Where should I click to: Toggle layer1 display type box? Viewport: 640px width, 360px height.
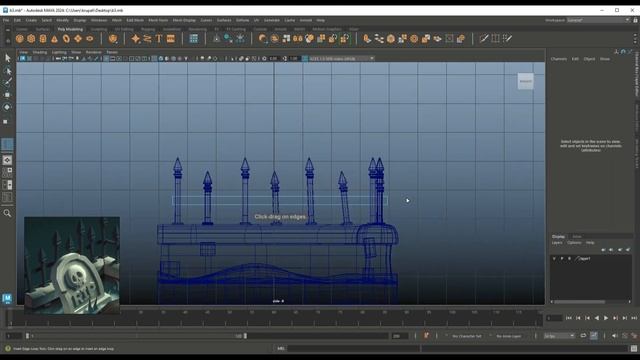(570, 258)
